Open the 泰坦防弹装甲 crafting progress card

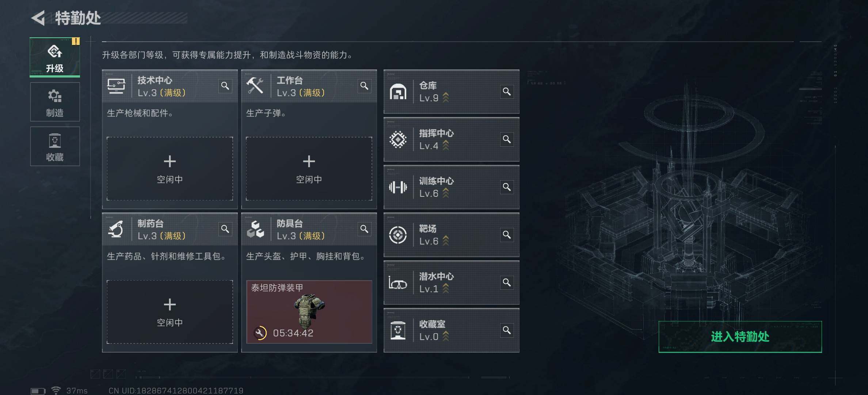click(x=309, y=312)
